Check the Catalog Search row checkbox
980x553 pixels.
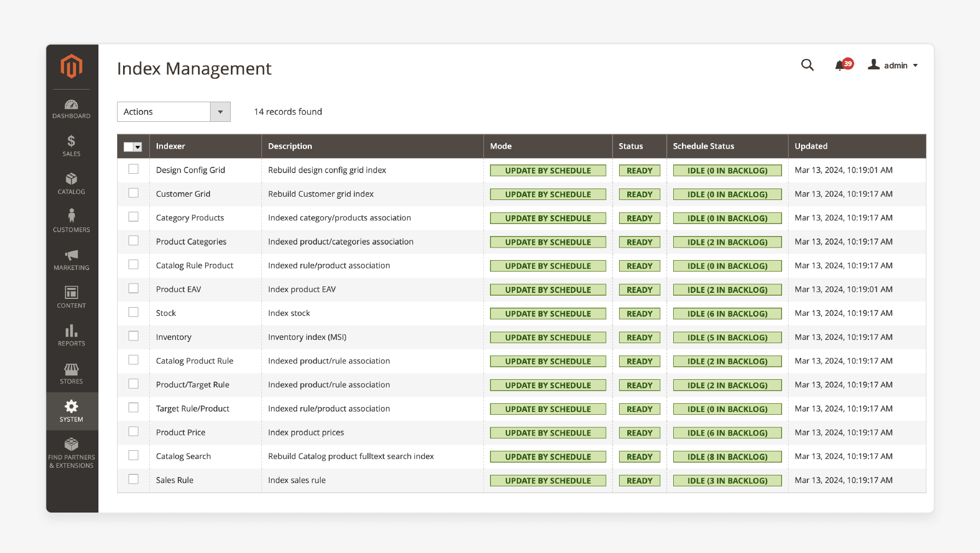[x=133, y=456]
